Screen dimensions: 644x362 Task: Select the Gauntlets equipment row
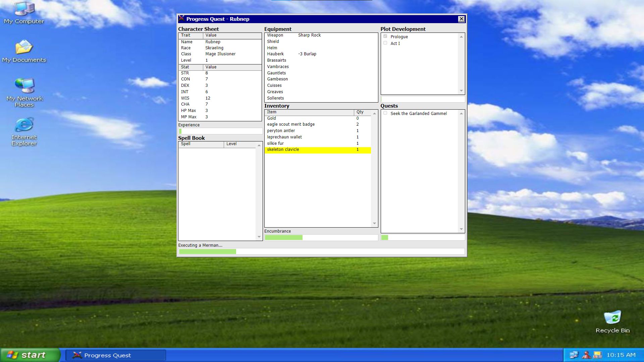click(x=321, y=73)
